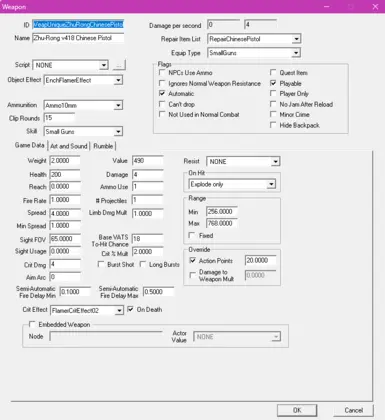Screen dimensions: 385x420
Task: Open the Repair Item List dropdown
Action: [x=296, y=39]
